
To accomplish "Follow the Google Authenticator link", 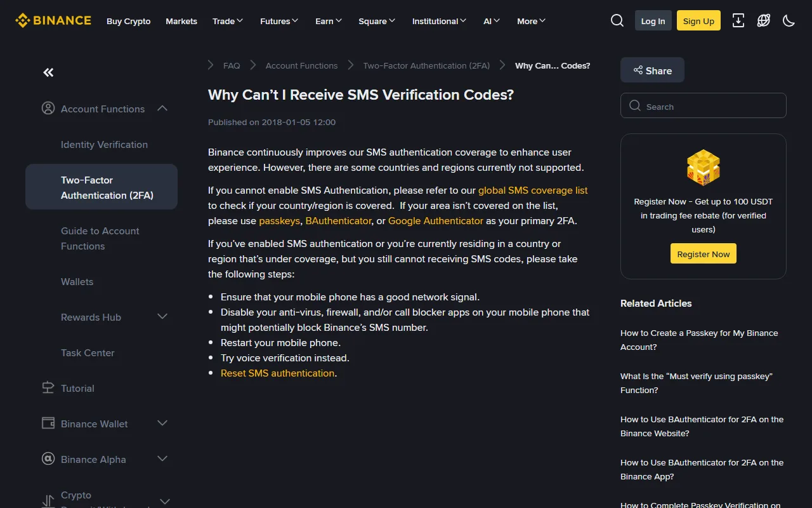I will 436,220.
